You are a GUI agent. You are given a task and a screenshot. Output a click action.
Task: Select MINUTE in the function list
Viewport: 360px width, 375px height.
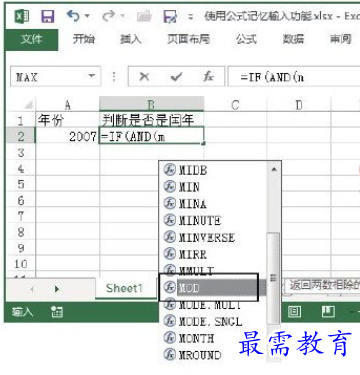click(x=213, y=220)
